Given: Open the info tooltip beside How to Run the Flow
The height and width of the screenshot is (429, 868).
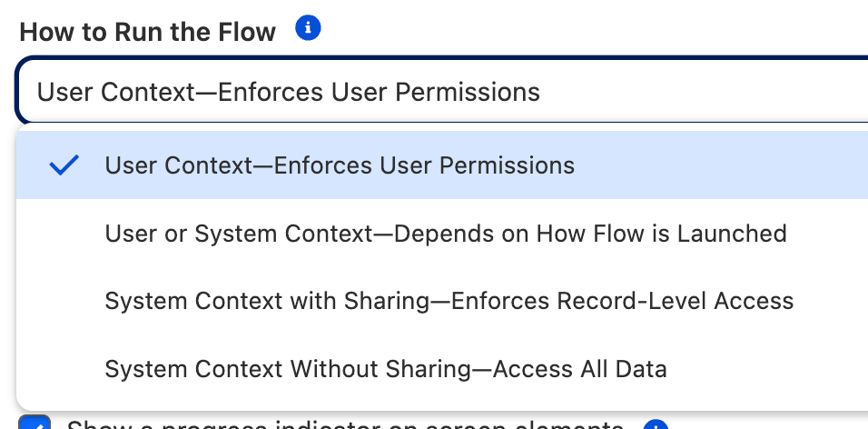Looking at the screenshot, I should click(308, 27).
